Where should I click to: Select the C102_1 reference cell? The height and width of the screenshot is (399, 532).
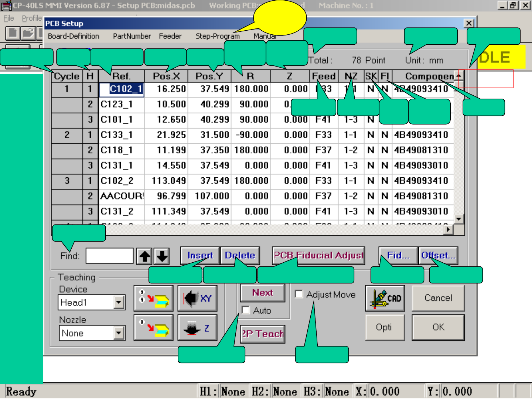point(122,89)
